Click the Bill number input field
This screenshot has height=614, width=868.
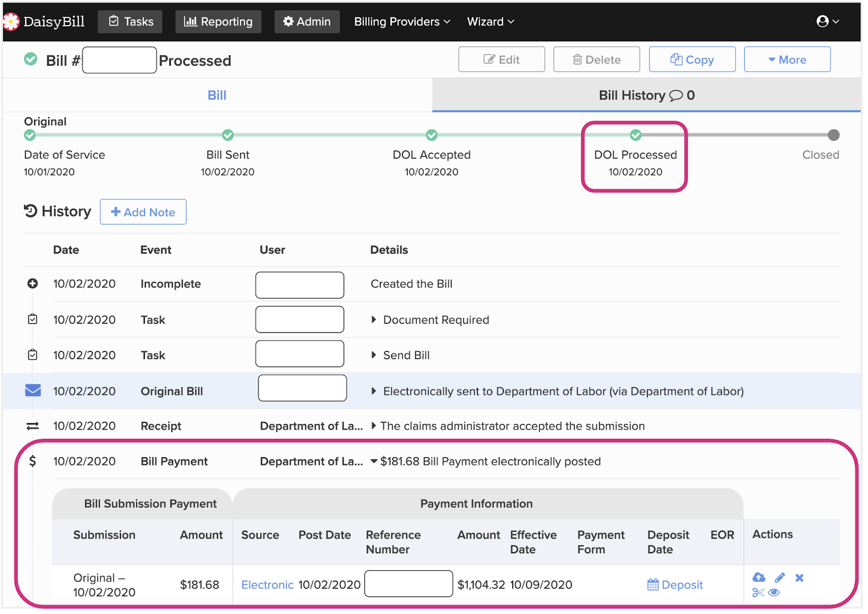coord(119,60)
